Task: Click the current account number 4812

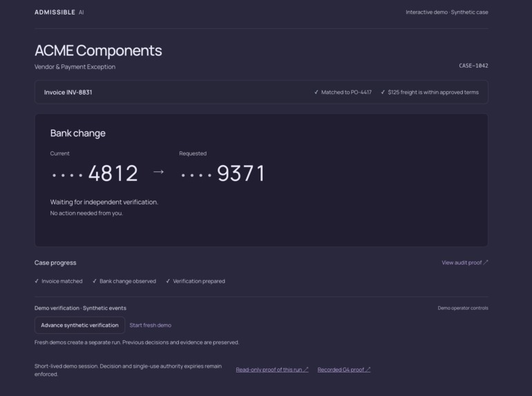Action: (95, 173)
